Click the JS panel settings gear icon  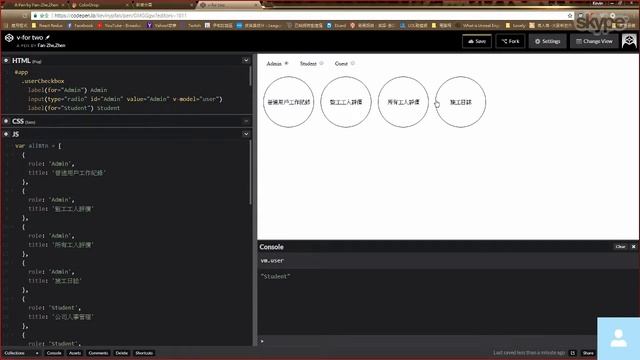pyautogui.click(x=6, y=134)
